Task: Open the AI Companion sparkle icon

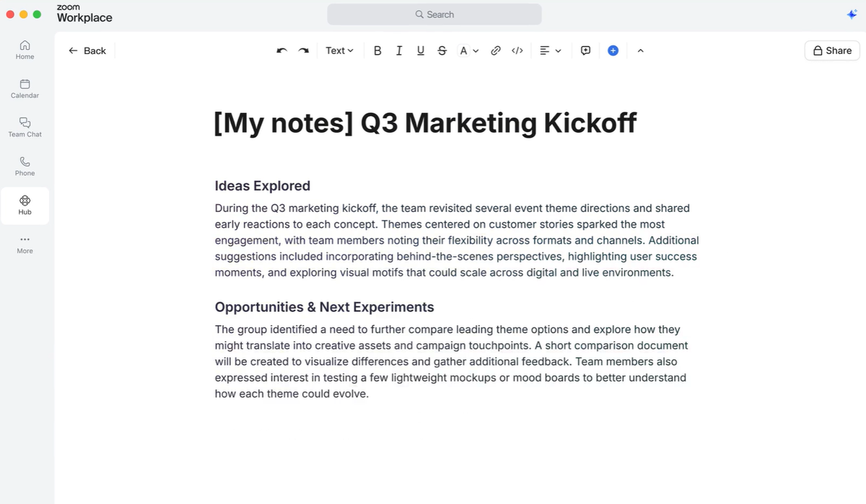Action: point(852,14)
